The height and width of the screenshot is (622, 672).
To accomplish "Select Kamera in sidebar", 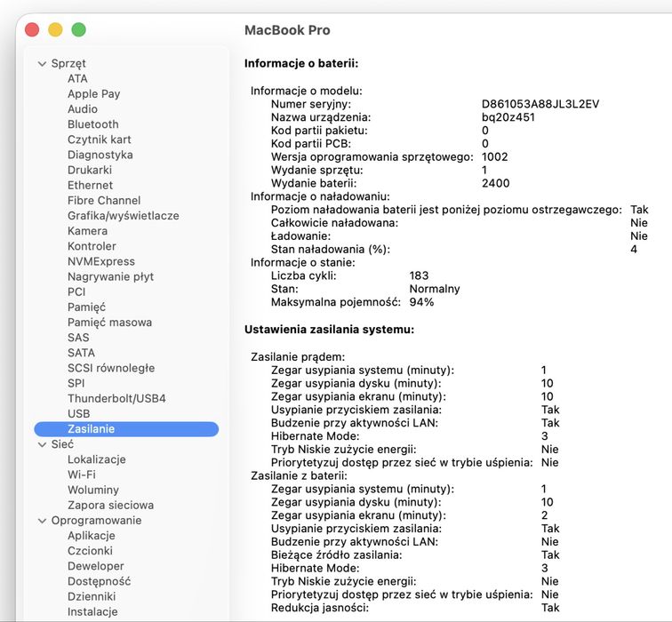I will tap(87, 231).
